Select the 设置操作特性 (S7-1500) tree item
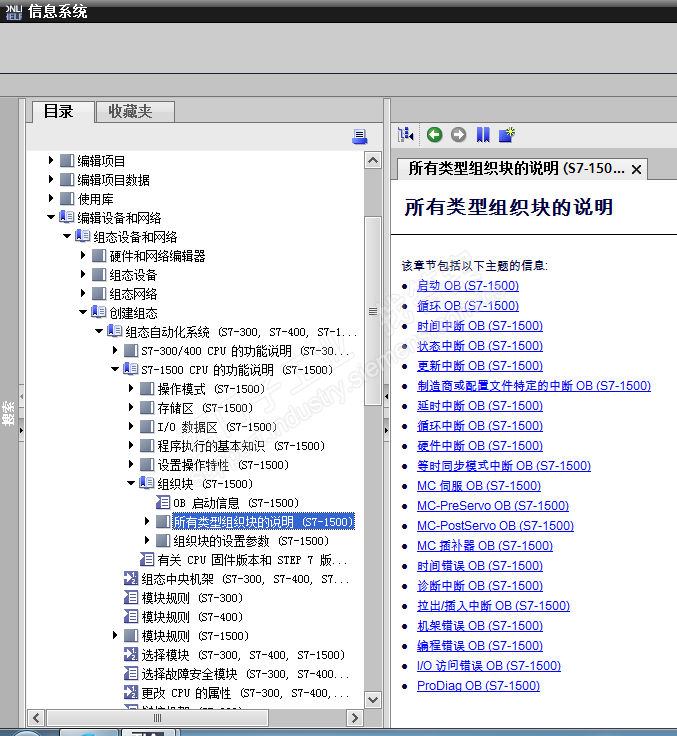Image resolution: width=677 pixels, height=736 pixels. 223,465
